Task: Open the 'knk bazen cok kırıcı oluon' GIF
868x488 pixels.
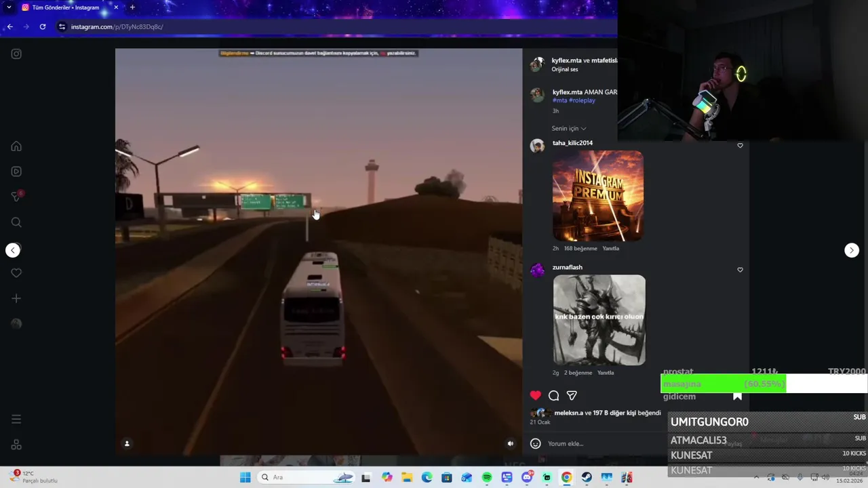Action: pos(599,320)
